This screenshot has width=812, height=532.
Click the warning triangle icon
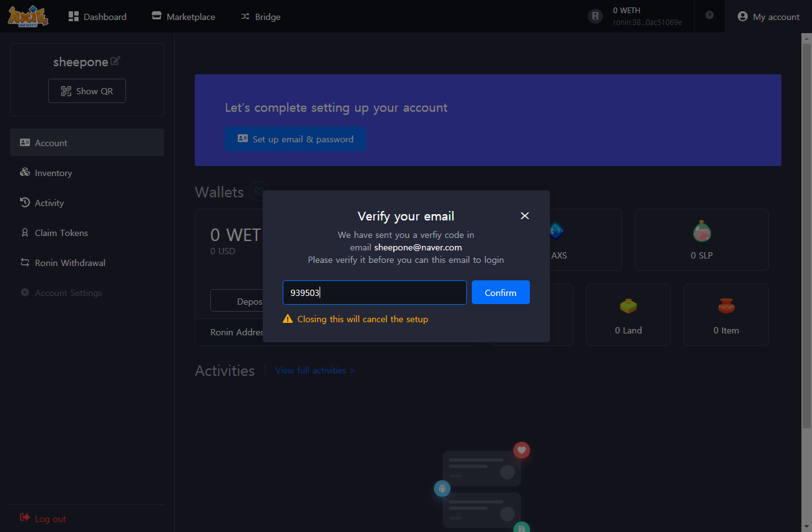click(x=288, y=319)
